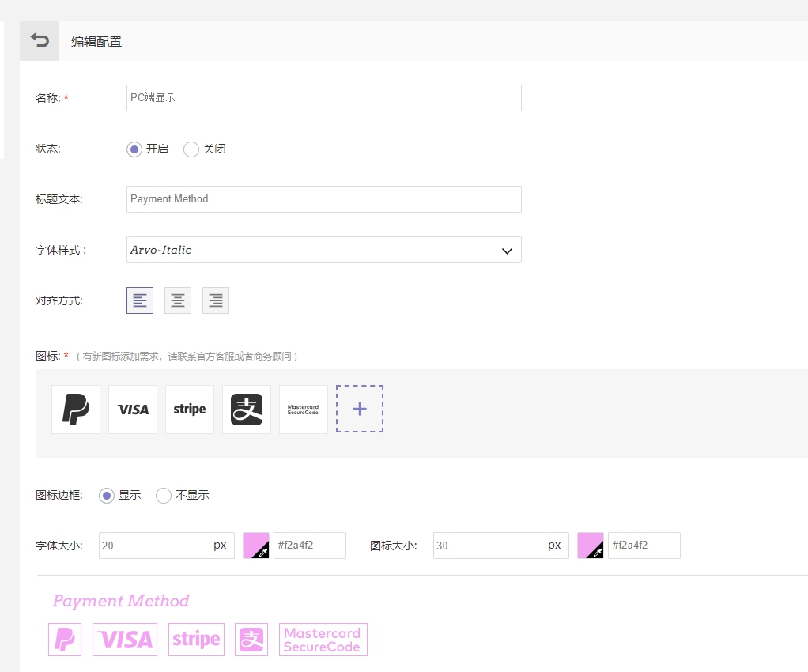Open the font color picker swatch
The height and width of the screenshot is (672, 808).
[256, 546]
